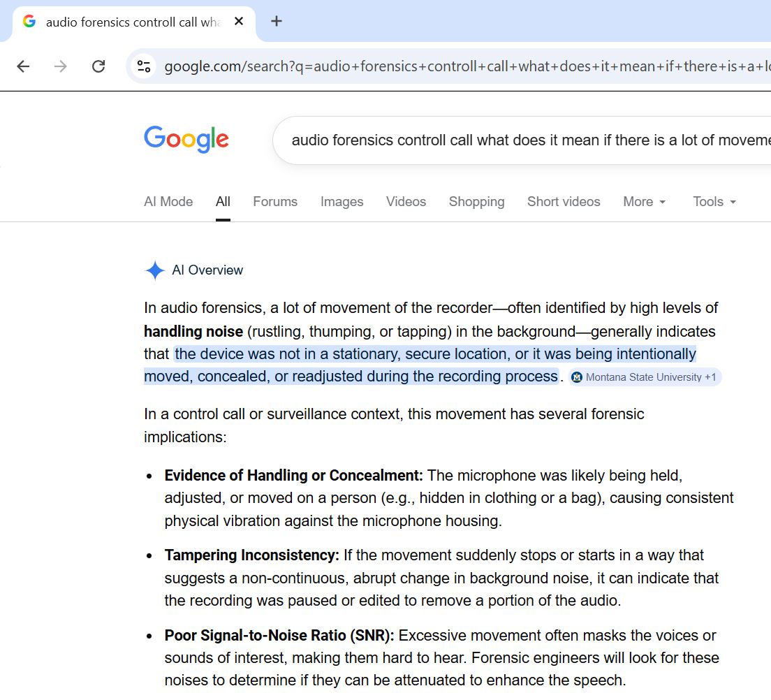
Task: Open Short videos results
Action: [564, 202]
